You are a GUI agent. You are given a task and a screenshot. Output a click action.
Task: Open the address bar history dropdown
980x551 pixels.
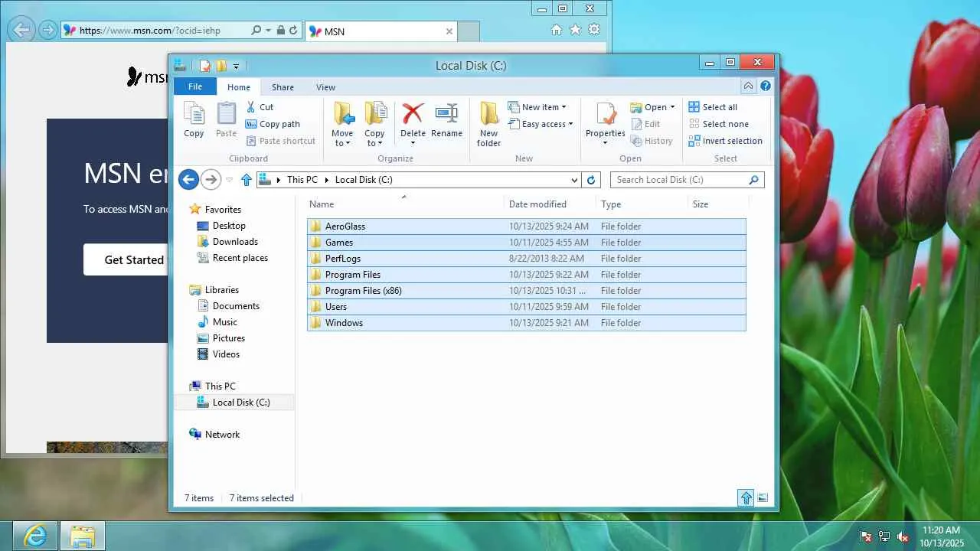point(575,180)
